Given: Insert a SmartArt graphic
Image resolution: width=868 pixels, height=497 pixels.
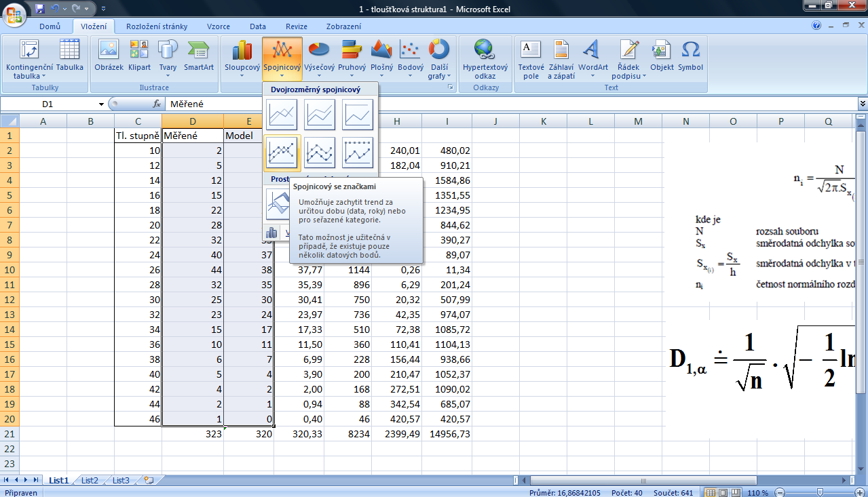Looking at the screenshot, I should coord(199,56).
